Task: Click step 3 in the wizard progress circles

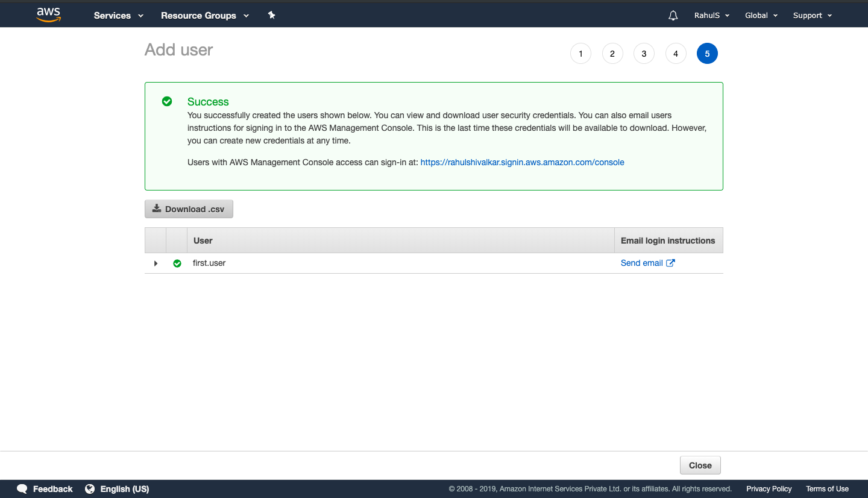Action: 644,53
